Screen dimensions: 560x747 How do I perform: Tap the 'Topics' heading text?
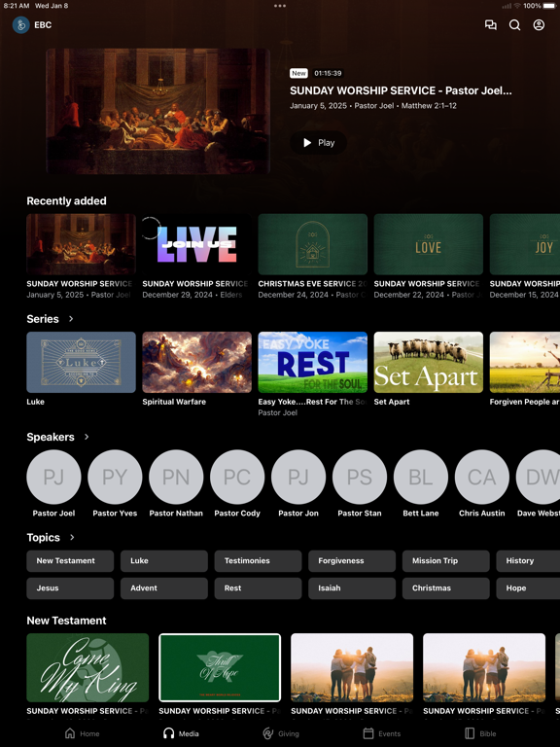click(43, 537)
